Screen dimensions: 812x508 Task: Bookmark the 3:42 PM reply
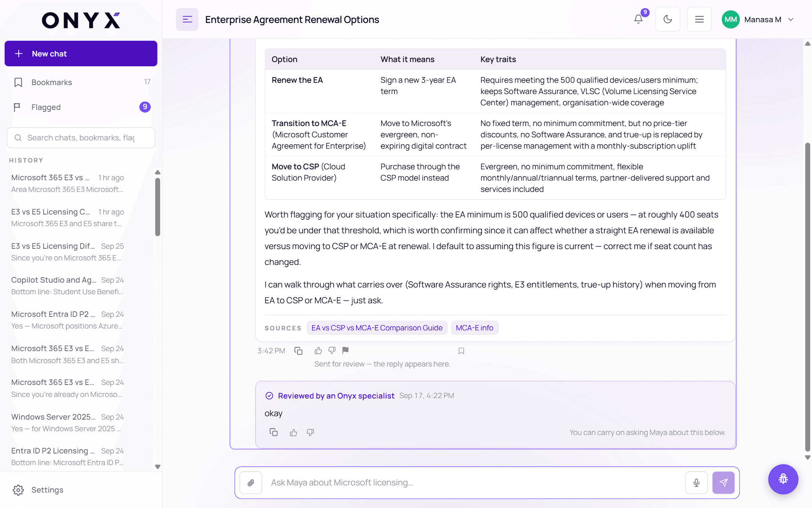point(461,351)
